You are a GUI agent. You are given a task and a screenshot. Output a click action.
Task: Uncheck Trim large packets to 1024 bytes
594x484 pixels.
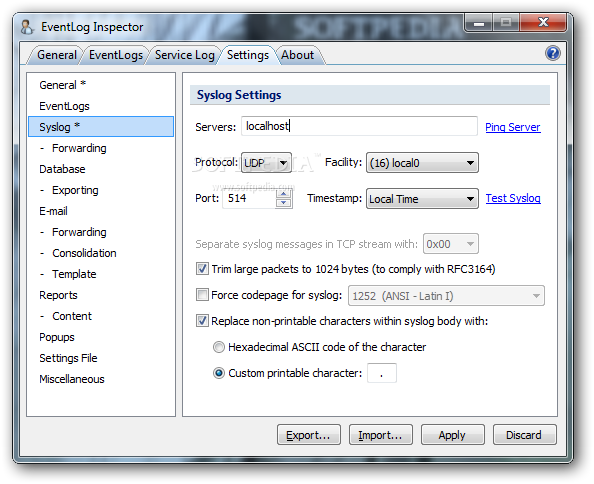point(202,269)
